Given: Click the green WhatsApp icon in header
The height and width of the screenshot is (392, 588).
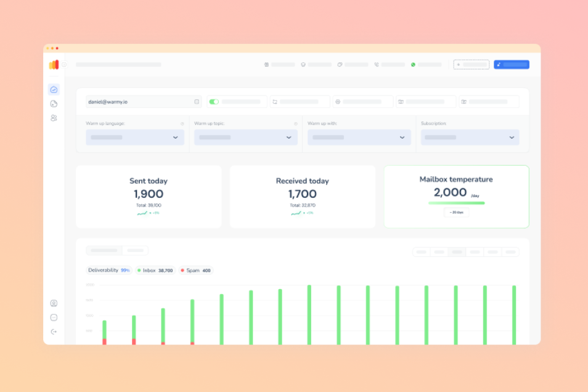Looking at the screenshot, I should pos(413,65).
